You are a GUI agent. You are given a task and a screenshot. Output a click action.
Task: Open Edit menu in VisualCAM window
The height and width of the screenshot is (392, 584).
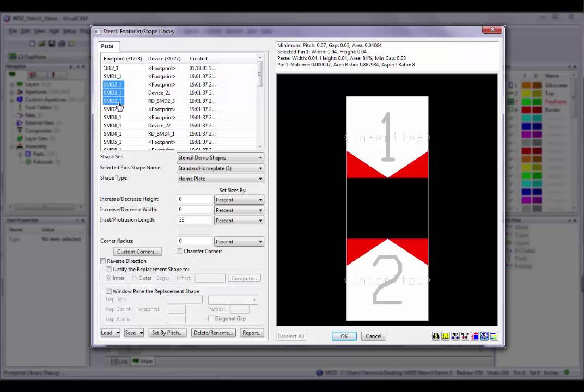[x=25, y=31]
